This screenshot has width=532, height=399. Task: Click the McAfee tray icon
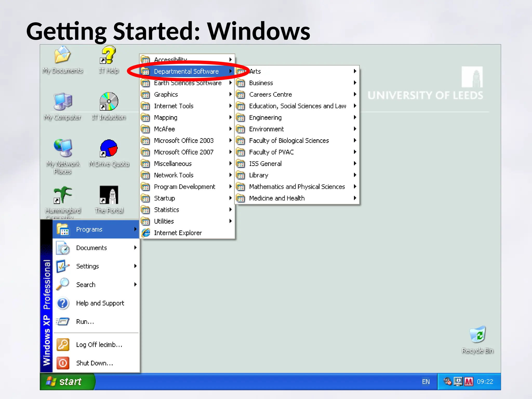point(469,382)
